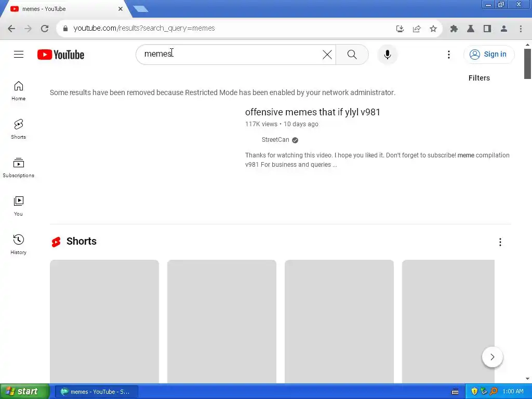Click the next arrow on Shorts shelf

[493, 357]
